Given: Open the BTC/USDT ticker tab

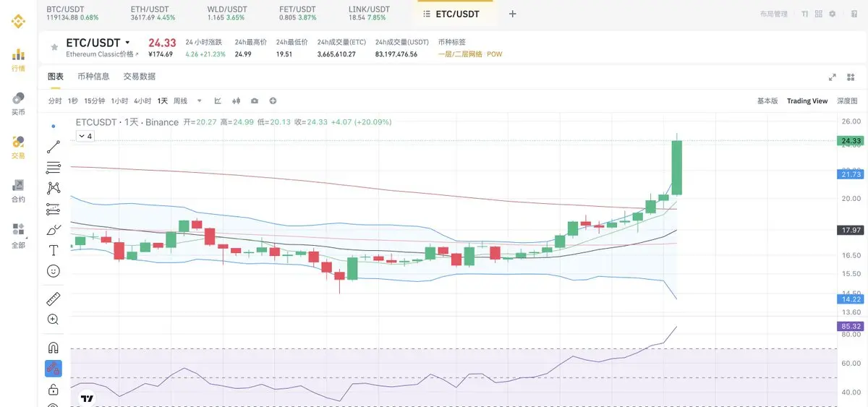Looking at the screenshot, I should (72, 12).
